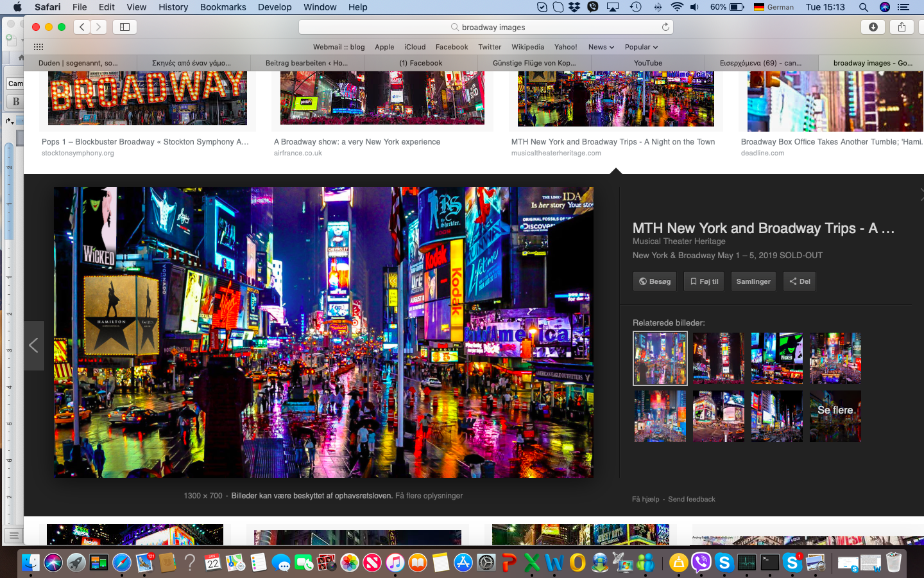The height and width of the screenshot is (578, 924).
Task: Click the Del share button
Action: coord(800,281)
